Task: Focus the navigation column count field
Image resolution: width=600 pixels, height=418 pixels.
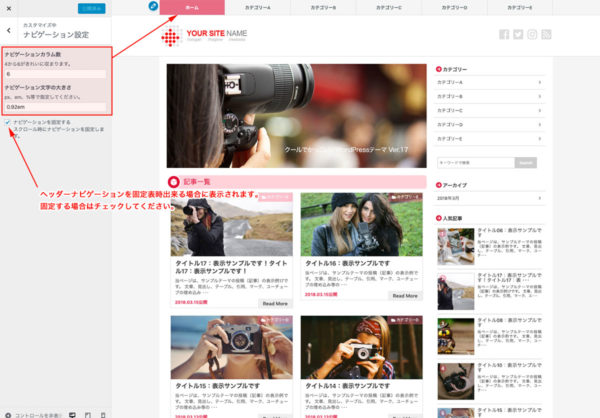Action: pyautogui.click(x=55, y=74)
